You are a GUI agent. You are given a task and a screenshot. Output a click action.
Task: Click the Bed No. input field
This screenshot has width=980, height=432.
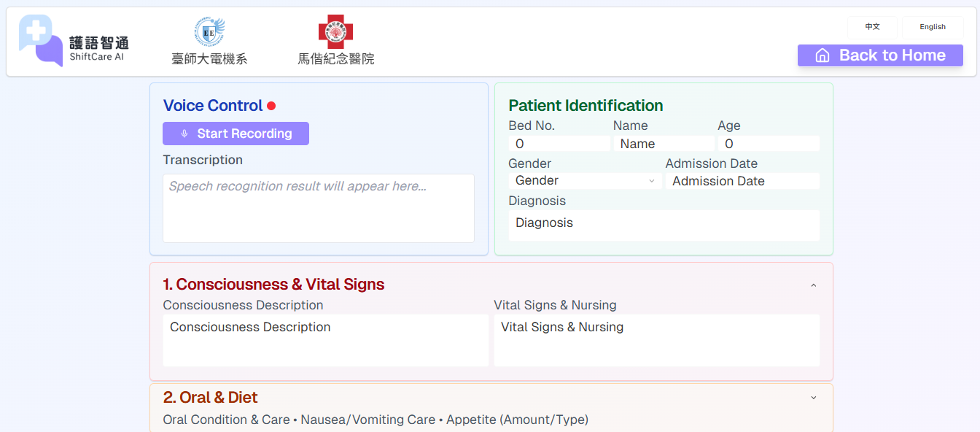559,144
